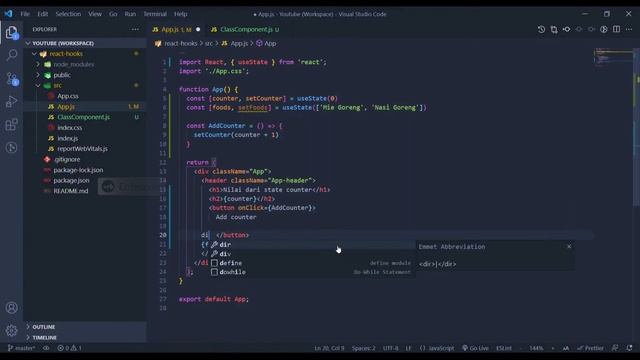Open the Run menu
Screen dimensions: 640x360
[x=130, y=14]
